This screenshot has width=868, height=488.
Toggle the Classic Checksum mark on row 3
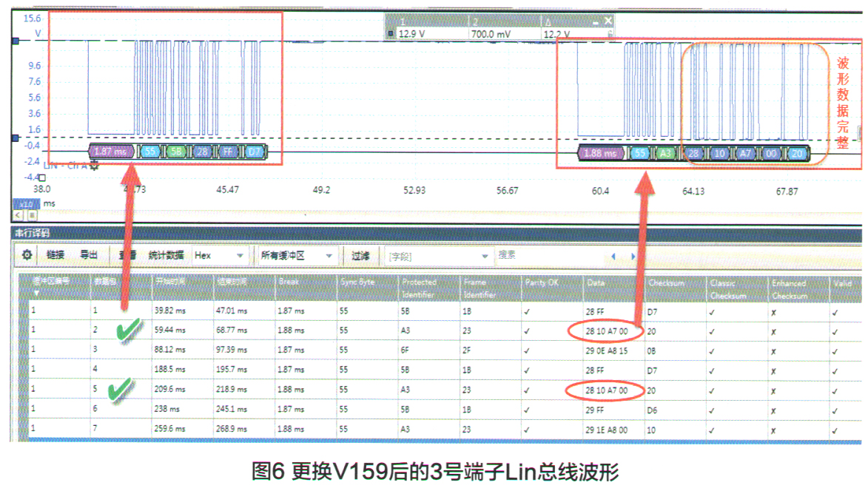712,351
